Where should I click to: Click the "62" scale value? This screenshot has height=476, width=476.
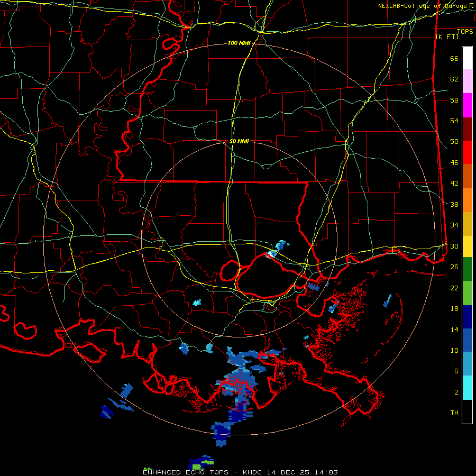454,79
